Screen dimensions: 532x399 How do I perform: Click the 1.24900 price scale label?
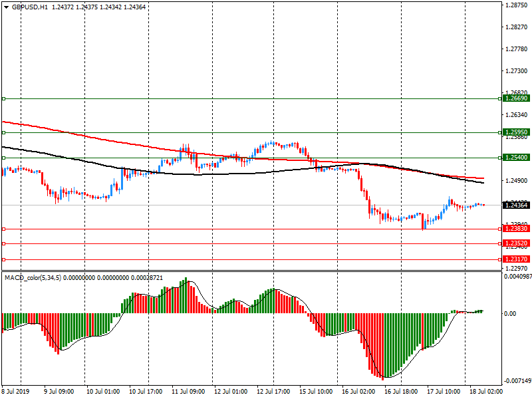pos(517,181)
